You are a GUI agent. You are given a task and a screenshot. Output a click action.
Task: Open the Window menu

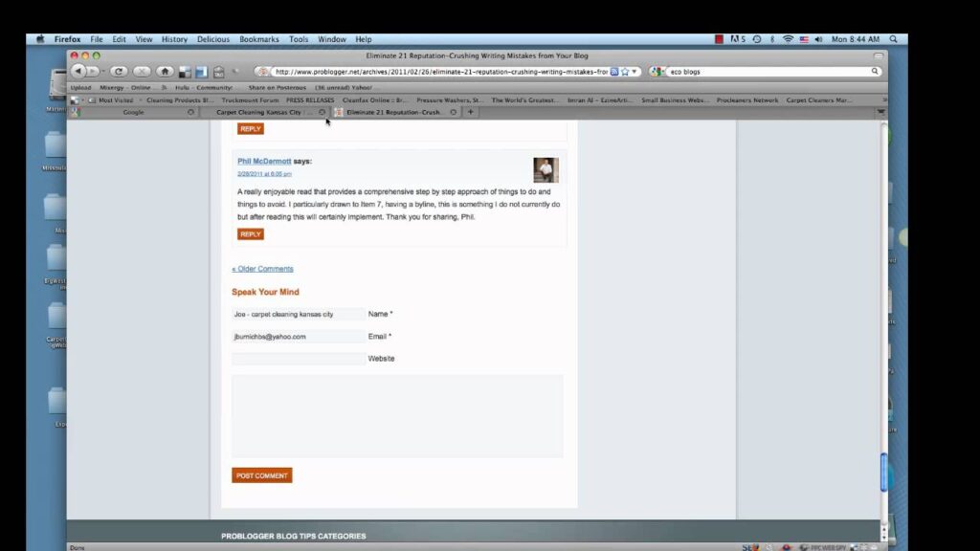332,38
